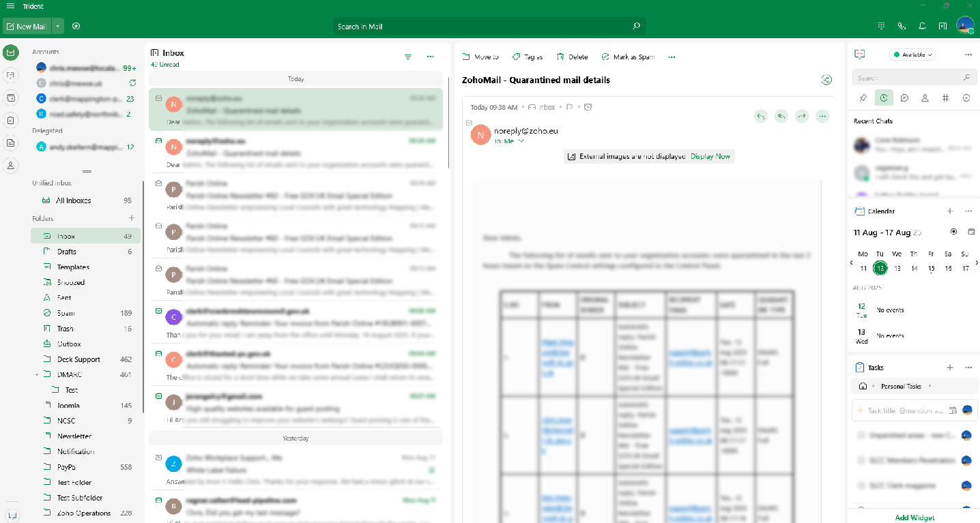Go to next week in calendar
Image resolution: width=980 pixels, height=523 pixels.
pyautogui.click(x=977, y=263)
